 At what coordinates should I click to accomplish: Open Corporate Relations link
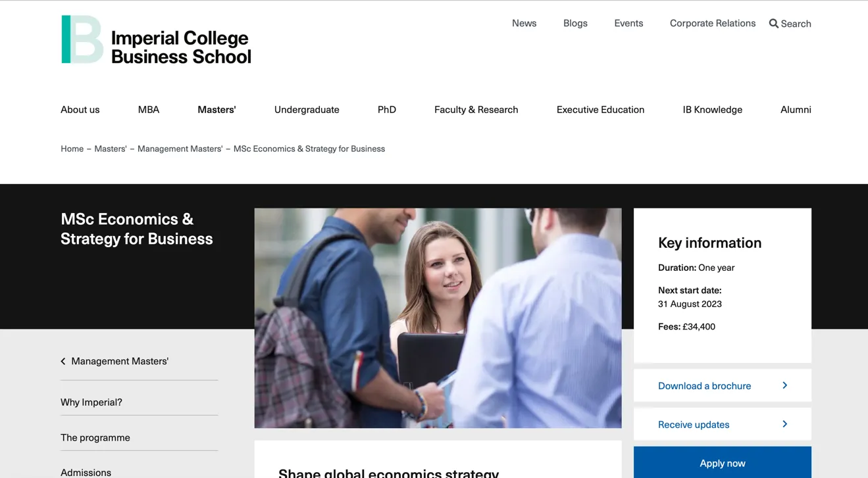point(712,23)
